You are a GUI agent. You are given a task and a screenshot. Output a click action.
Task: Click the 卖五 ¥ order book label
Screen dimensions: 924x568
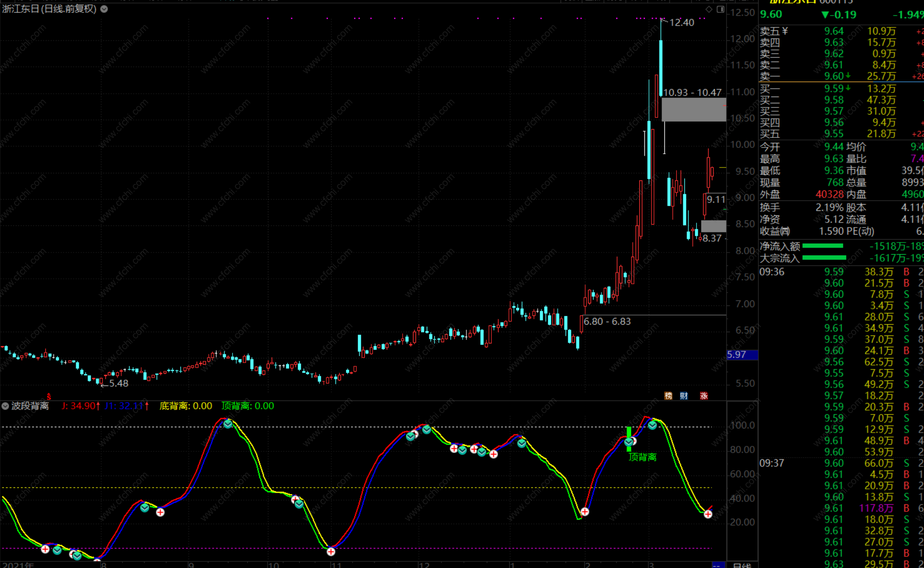click(774, 31)
